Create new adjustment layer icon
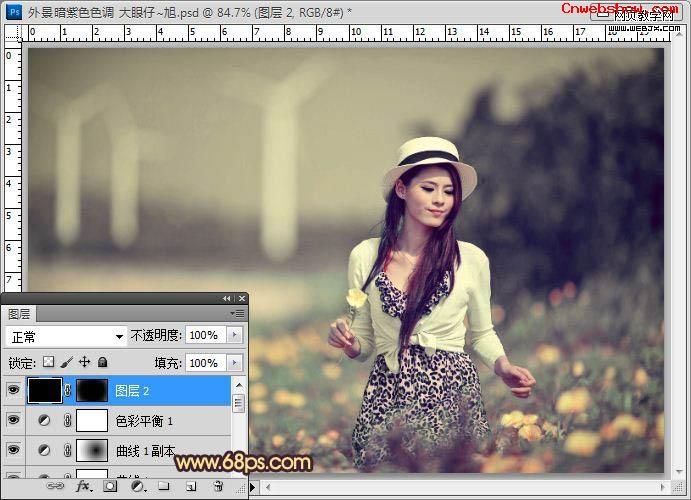This screenshot has width=691, height=500. [137, 486]
